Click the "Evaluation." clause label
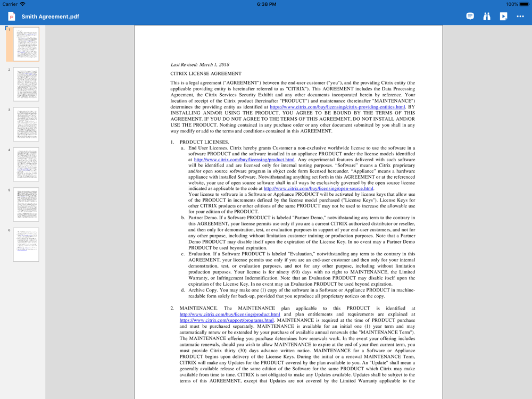 (200, 254)
